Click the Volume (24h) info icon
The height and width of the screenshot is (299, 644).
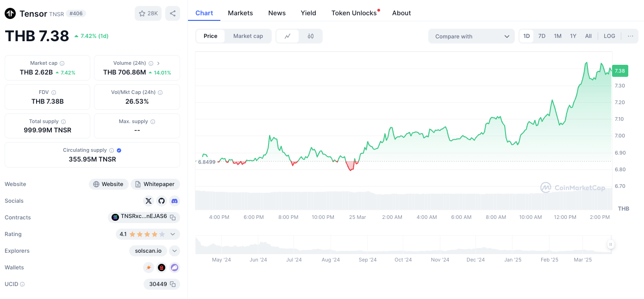tap(150, 63)
